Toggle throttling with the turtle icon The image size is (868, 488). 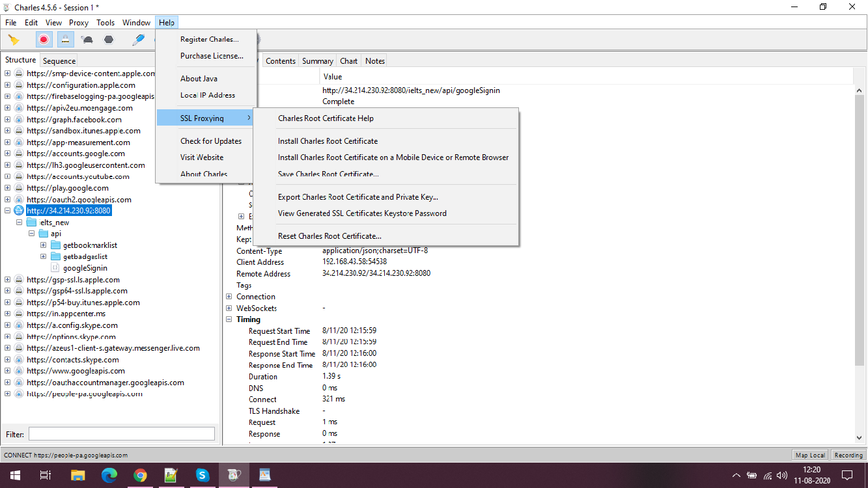[87, 40]
